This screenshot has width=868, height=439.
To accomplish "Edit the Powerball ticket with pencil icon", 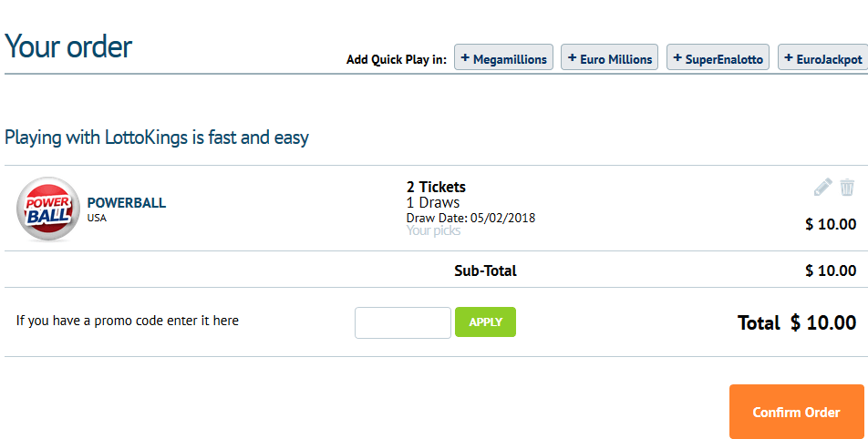I will click(x=822, y=187).
